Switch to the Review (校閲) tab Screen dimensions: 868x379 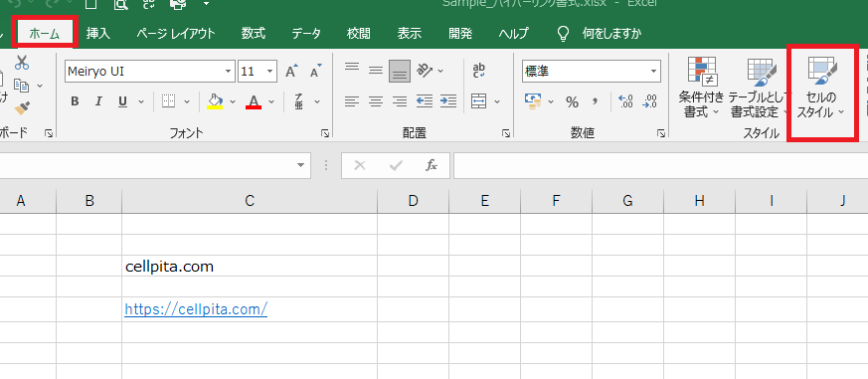click(x=358, y=33)
